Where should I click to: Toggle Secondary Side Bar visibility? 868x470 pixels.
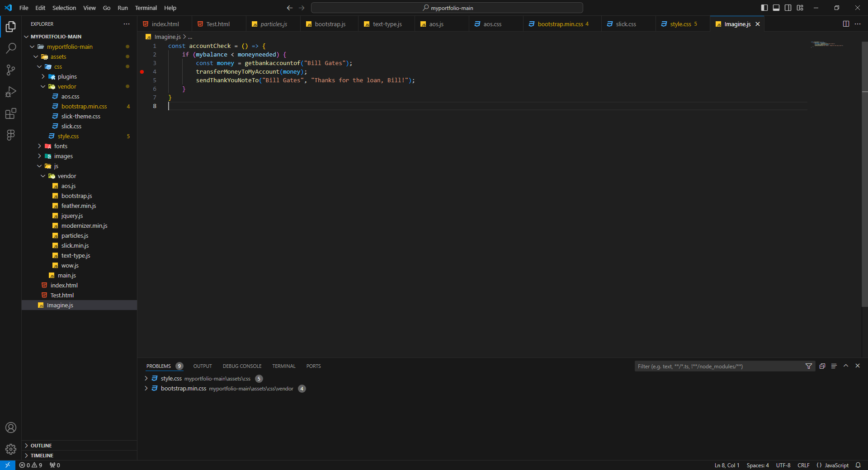pos(788,8)
